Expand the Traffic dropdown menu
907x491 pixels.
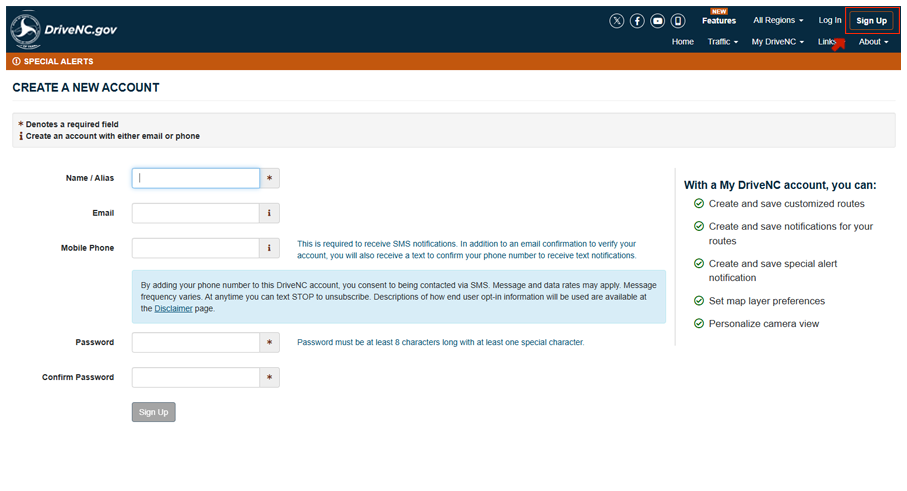click(x=722, y=42)
